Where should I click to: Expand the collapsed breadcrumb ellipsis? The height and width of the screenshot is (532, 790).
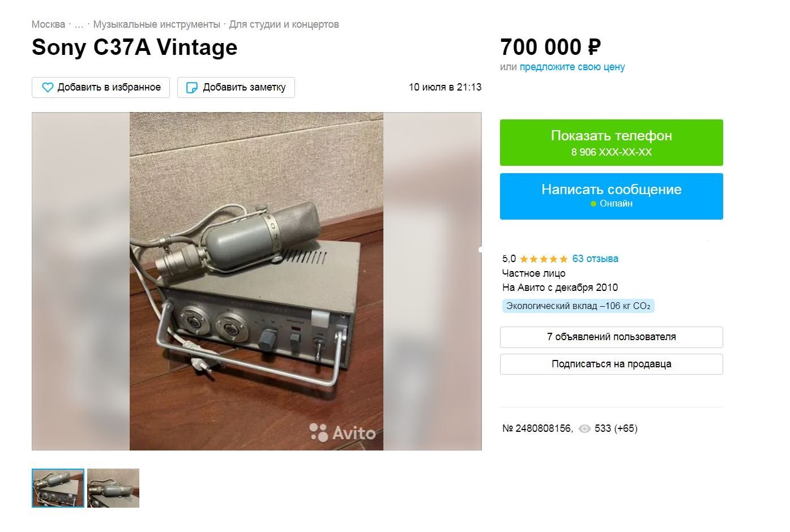79,24
